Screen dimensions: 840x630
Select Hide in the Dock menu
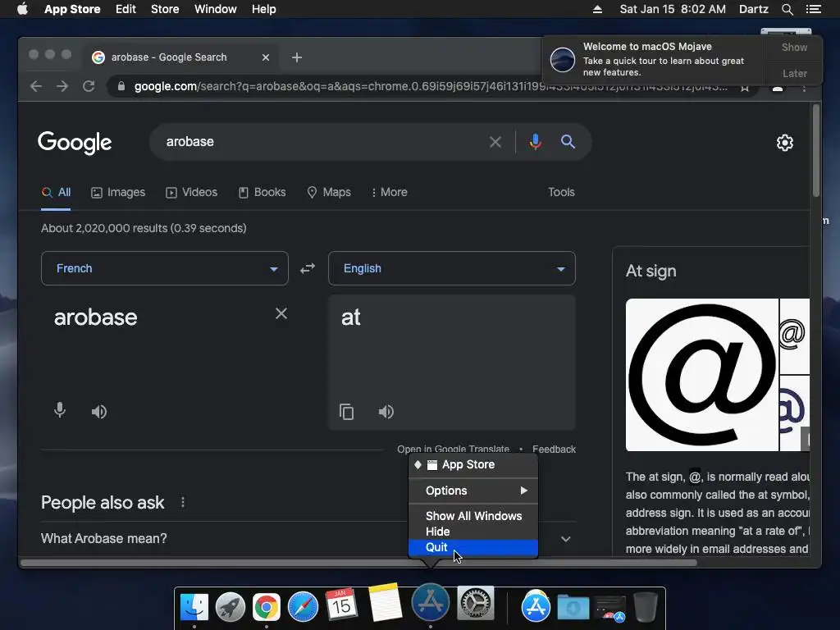click(473, 532)
